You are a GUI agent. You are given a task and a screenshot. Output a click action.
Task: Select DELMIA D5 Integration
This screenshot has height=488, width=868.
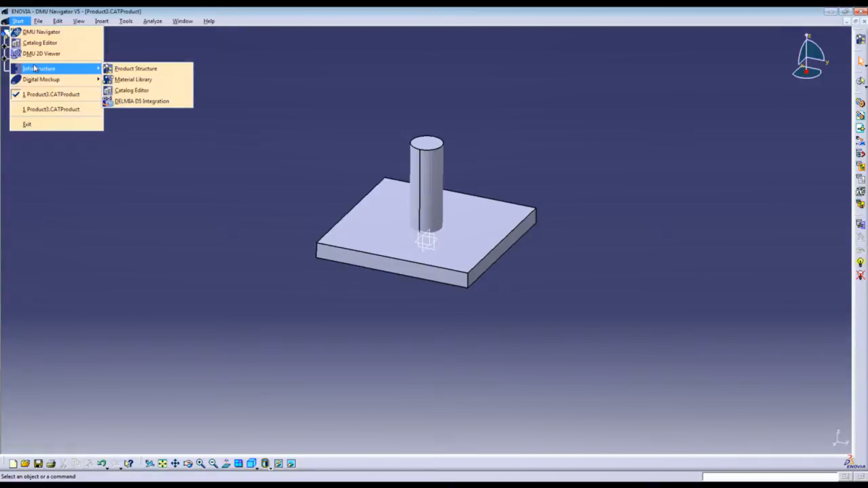tap(148, 101)
